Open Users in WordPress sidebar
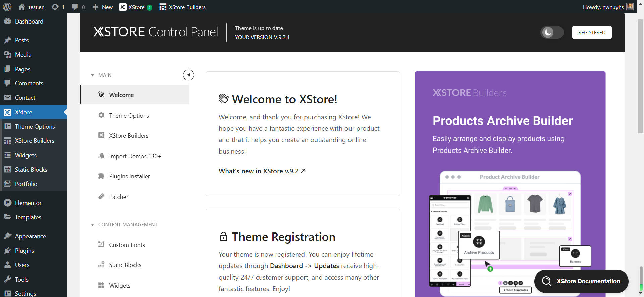Image resolution: width=644 pixels, height=297 pixels. point(34,265)
